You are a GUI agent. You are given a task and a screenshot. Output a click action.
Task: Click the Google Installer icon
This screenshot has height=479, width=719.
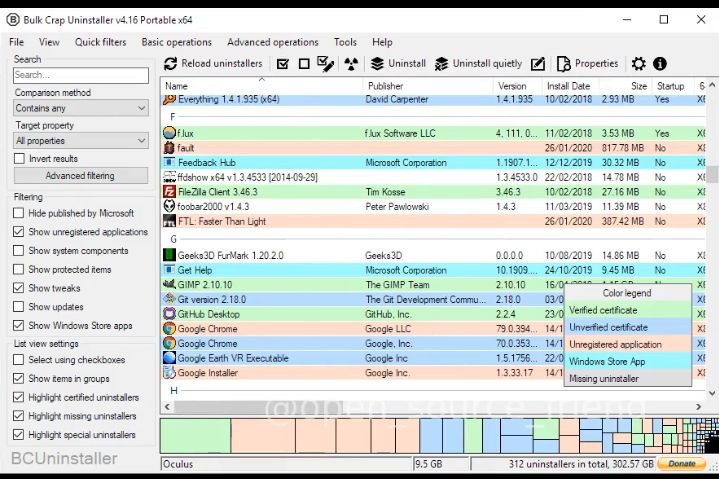coord(169,373)
